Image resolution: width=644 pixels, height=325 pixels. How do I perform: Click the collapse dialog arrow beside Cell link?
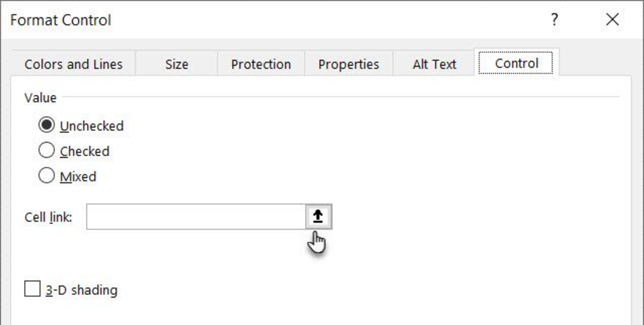click(x=319, y=216)
